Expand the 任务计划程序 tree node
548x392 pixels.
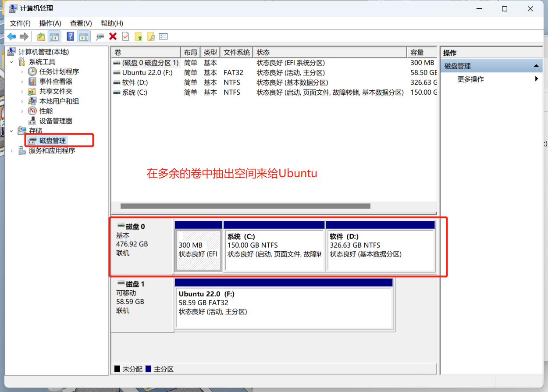coord(22,71)
